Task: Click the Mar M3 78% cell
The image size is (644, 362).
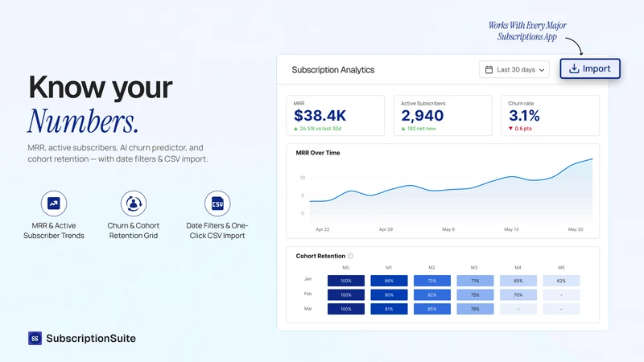Action: [x=475, y=309]
